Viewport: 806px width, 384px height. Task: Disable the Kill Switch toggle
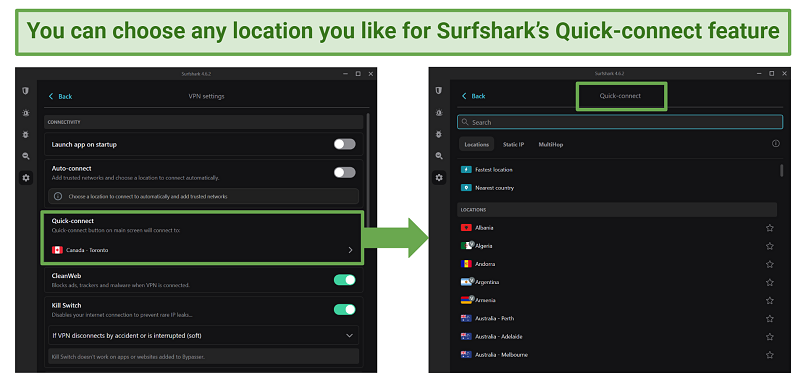click(344, 309)
